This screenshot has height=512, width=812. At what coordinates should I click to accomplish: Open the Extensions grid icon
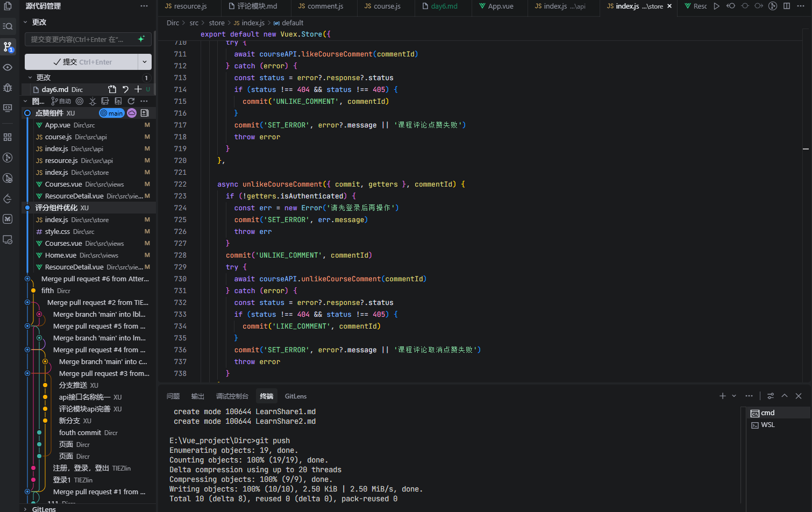(x=8, y=137)
